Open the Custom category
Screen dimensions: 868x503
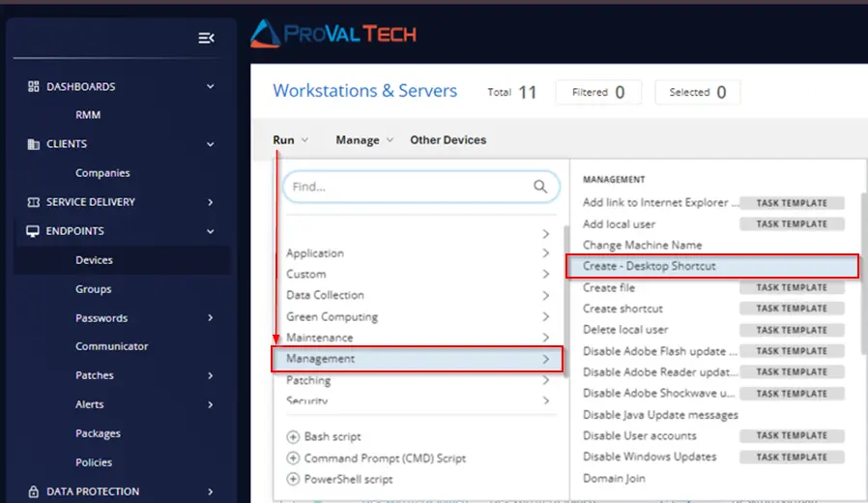(418, 274)
